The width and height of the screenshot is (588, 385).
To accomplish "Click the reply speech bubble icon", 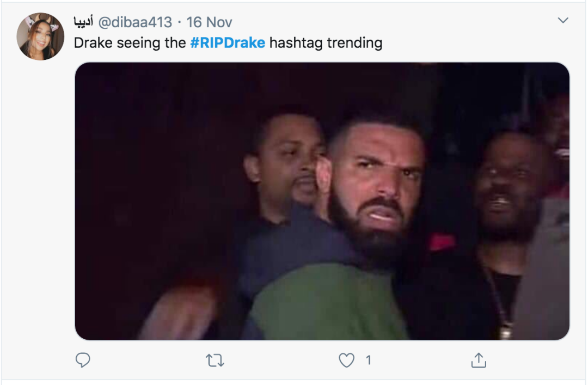I will (x=83, y=360).
